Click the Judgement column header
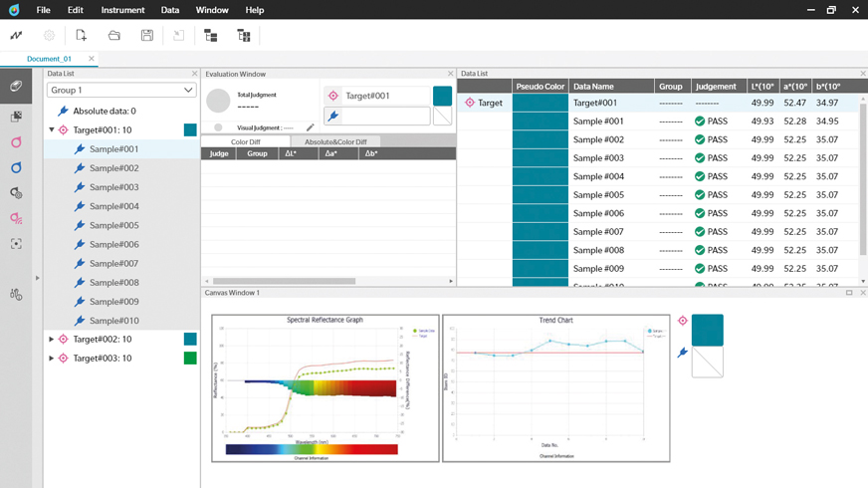The width and height of the screenshot is (868, 488). [716, 87]
